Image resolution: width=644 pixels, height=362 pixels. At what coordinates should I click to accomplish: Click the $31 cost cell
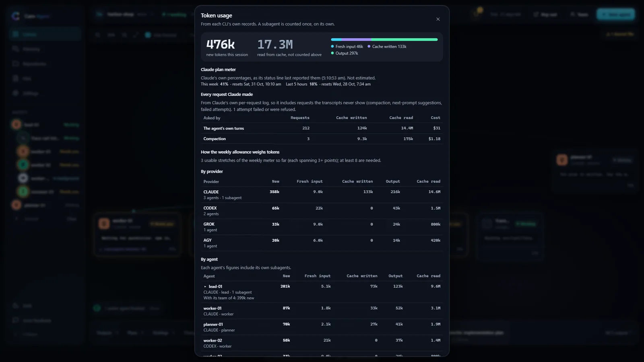pyautogui.click(x=437, y=128)
